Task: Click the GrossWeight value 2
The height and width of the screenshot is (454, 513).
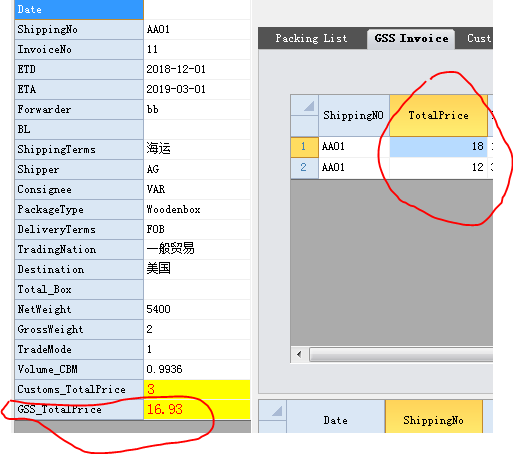Action: 197,329
